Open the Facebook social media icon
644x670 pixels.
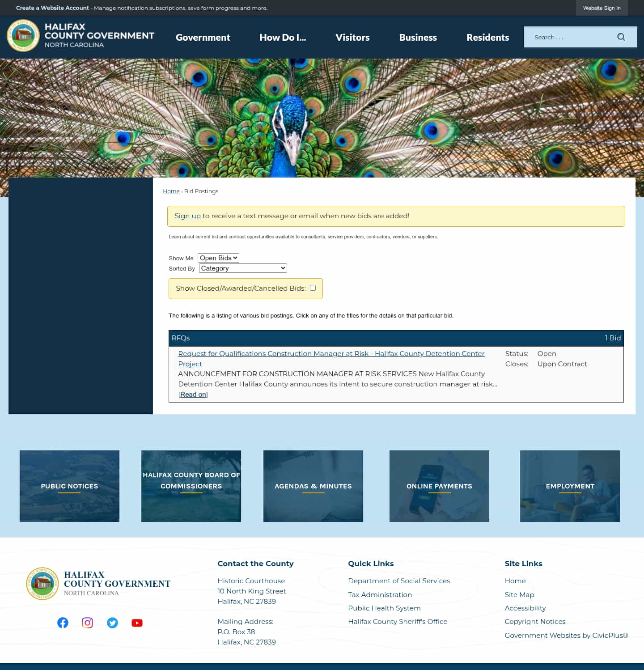click(x=63, y=623)
